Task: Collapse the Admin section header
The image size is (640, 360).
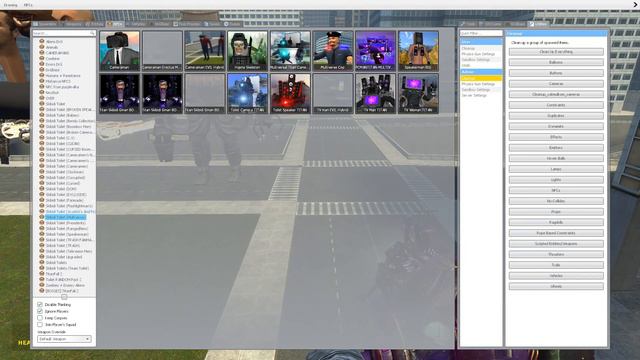Action: [x=481, y=72]
